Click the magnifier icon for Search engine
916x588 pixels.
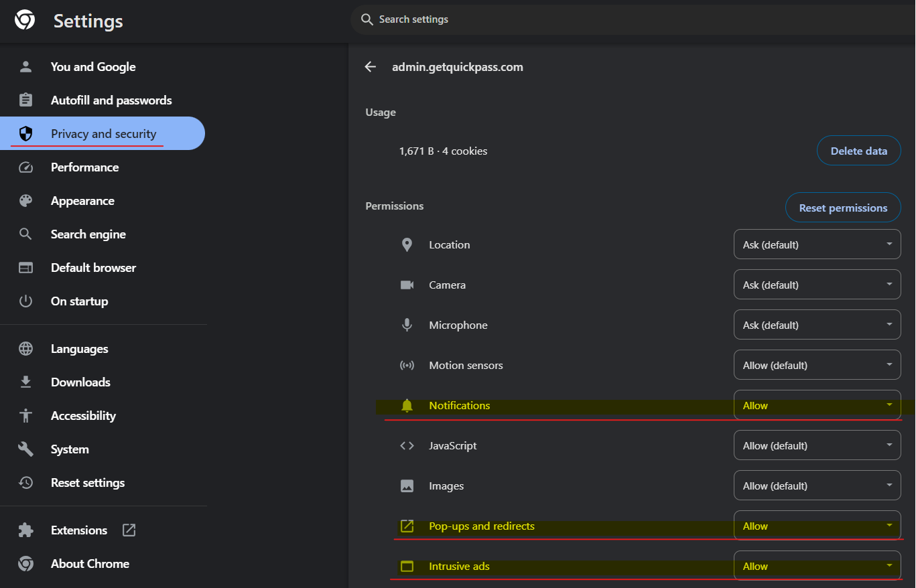(25, 234)
